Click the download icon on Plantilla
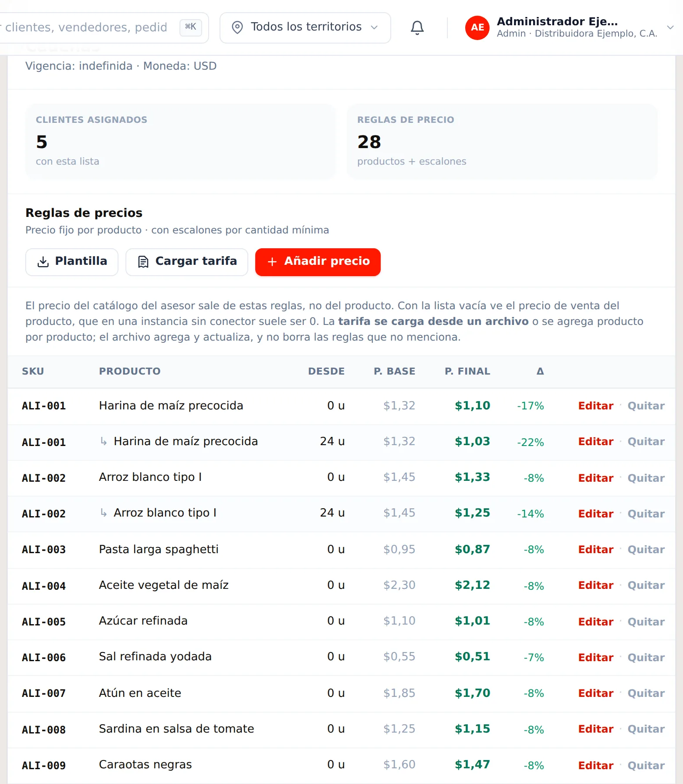 pos(43,262)
